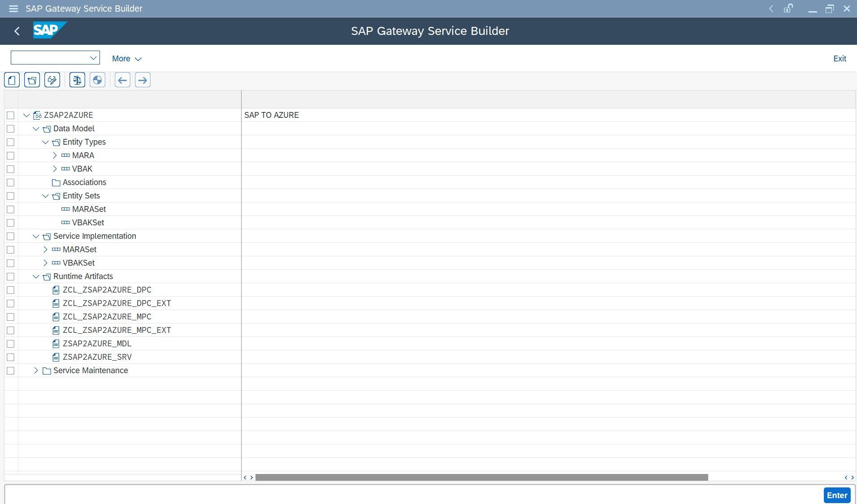857x504 pixels.
Task: Click the ZSAP2AZURE project icon
Action: coord(37,115)
